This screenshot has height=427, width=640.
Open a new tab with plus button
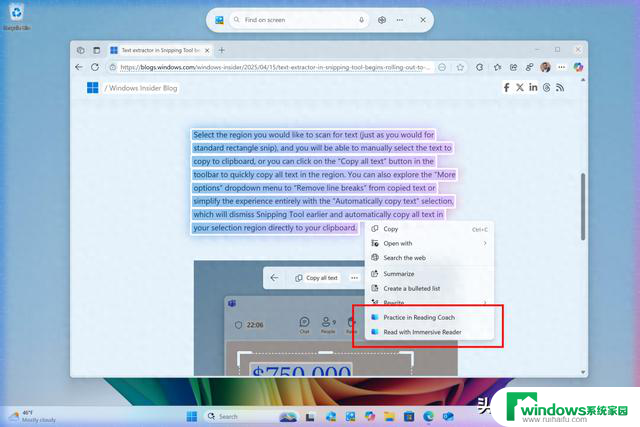click(x=222, y=50)
